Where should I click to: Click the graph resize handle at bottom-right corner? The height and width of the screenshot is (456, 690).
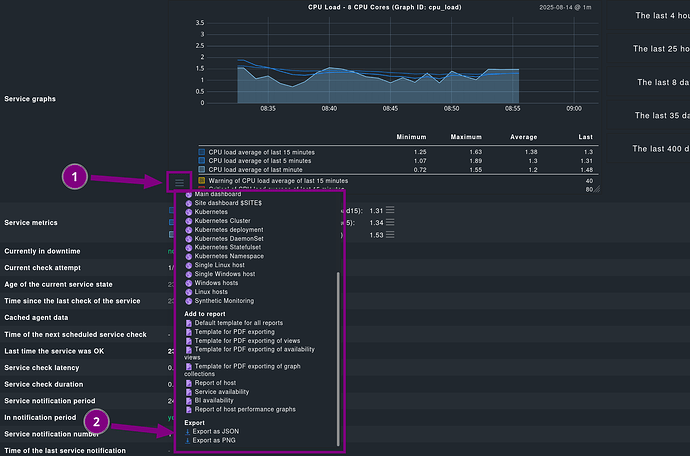600,188
